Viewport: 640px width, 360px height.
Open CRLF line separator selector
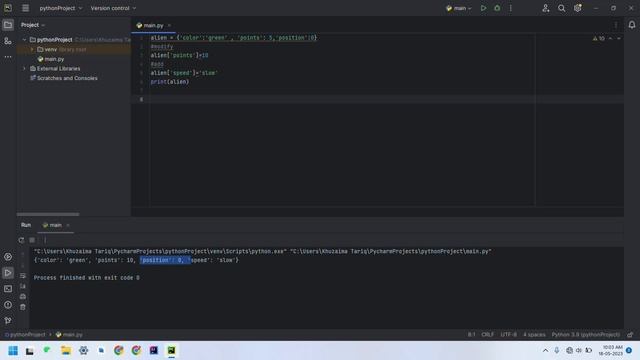pyautogui.click(x=487, y=335)
